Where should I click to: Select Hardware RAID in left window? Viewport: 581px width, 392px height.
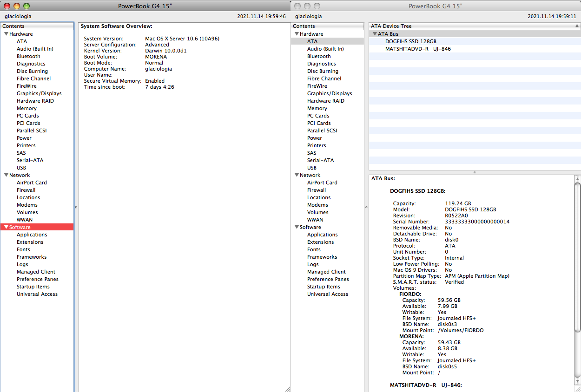click(35, 101)
